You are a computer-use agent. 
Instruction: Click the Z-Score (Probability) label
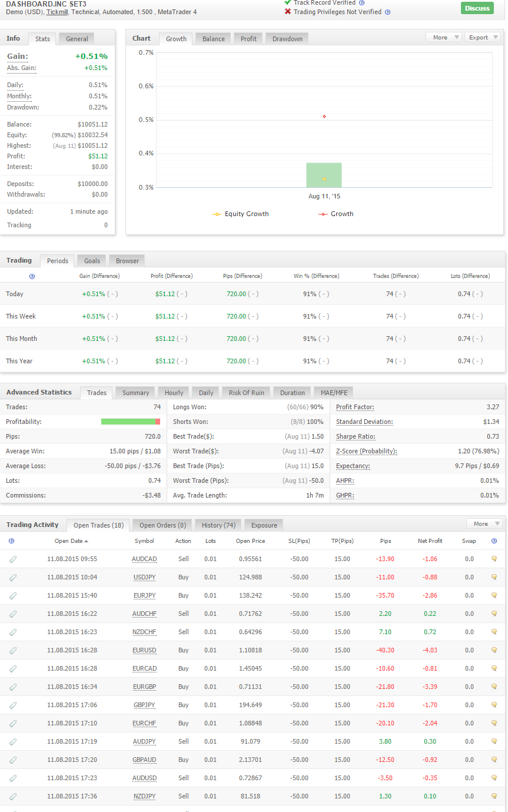[x=366, y=451]
